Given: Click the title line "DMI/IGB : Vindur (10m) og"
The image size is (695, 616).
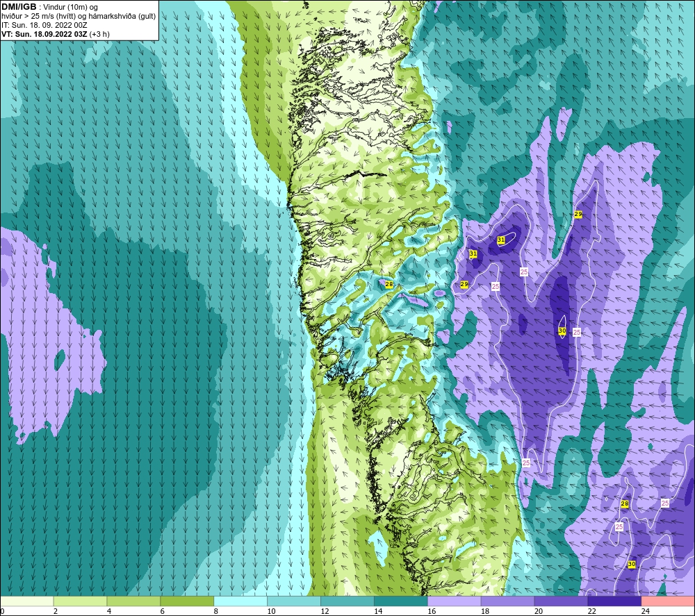Looking at the screenshot, I should click(x=49, y=7).
